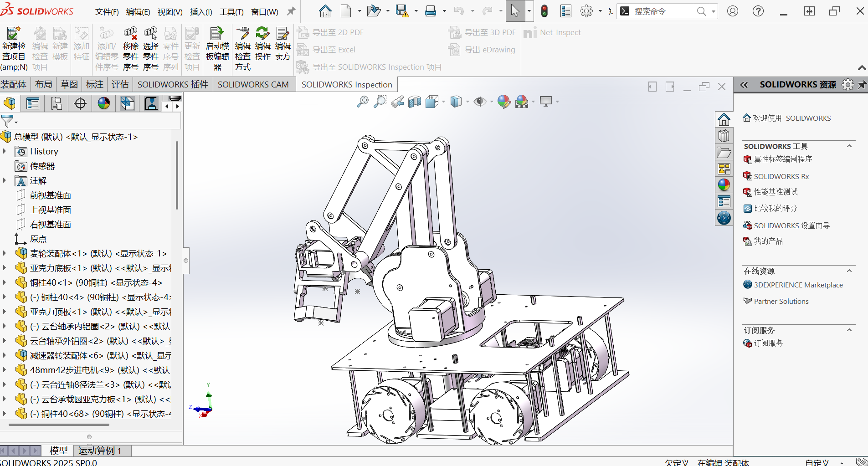Click Edit Operations icon

tap(263, 34)
